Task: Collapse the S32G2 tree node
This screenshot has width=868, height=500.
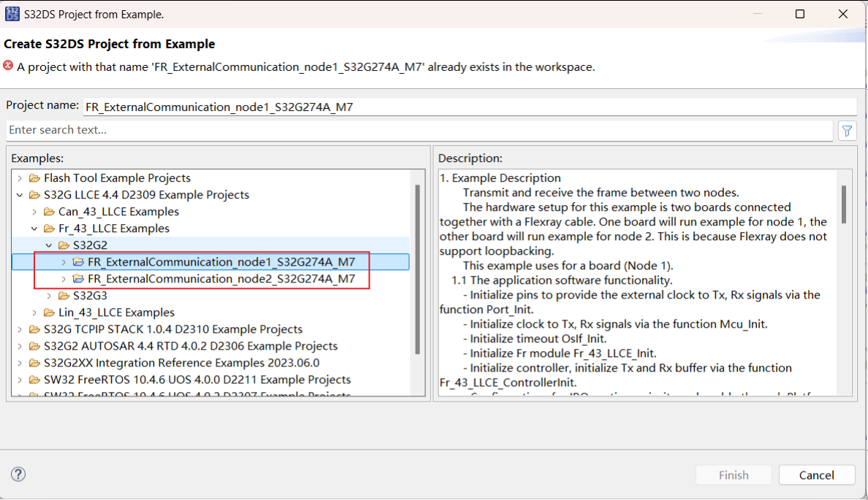Action: tap(49, 245)
